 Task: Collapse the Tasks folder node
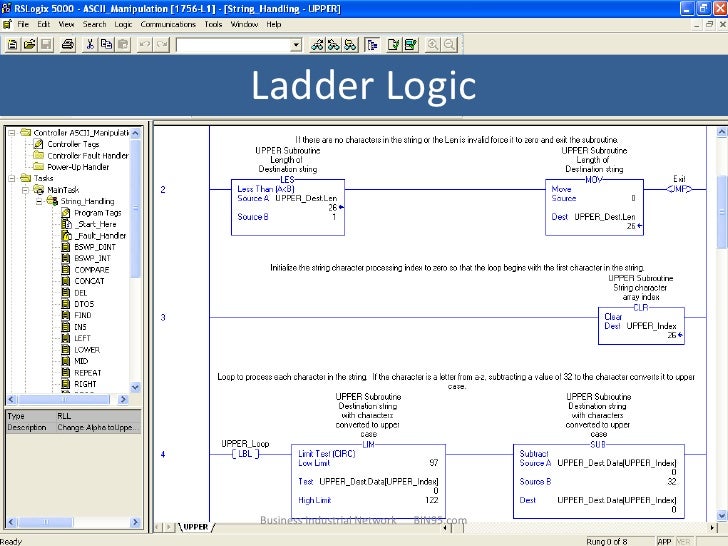[x=12, y=178]
